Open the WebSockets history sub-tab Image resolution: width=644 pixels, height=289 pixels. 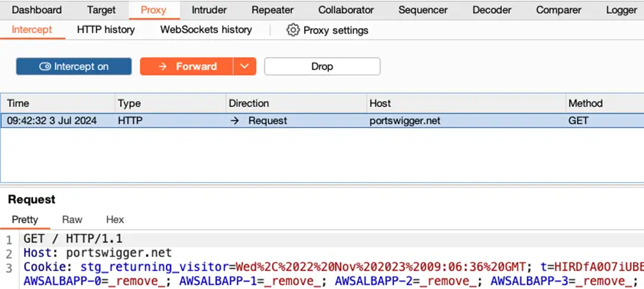click(x=206, y=30)
